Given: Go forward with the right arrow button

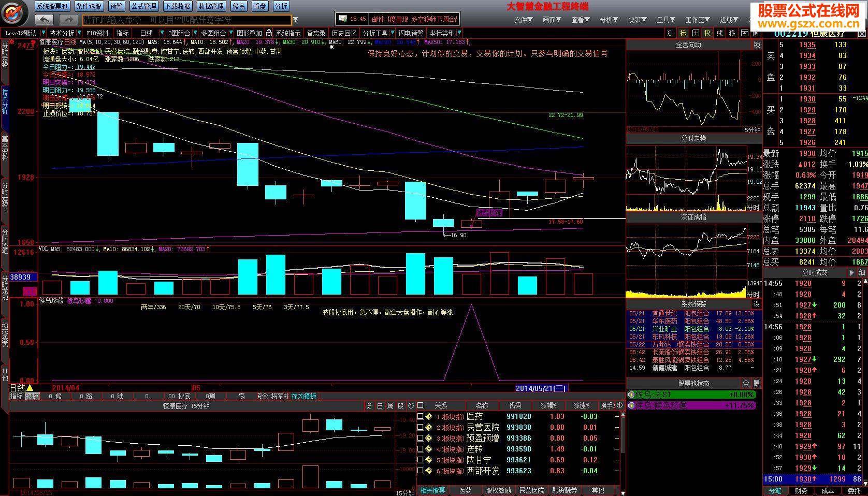Looking at the screenshot, I should (68, 20).
